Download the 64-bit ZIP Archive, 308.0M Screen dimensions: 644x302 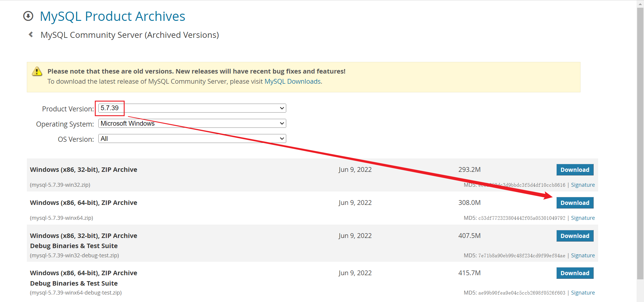(x=575, y=203)
